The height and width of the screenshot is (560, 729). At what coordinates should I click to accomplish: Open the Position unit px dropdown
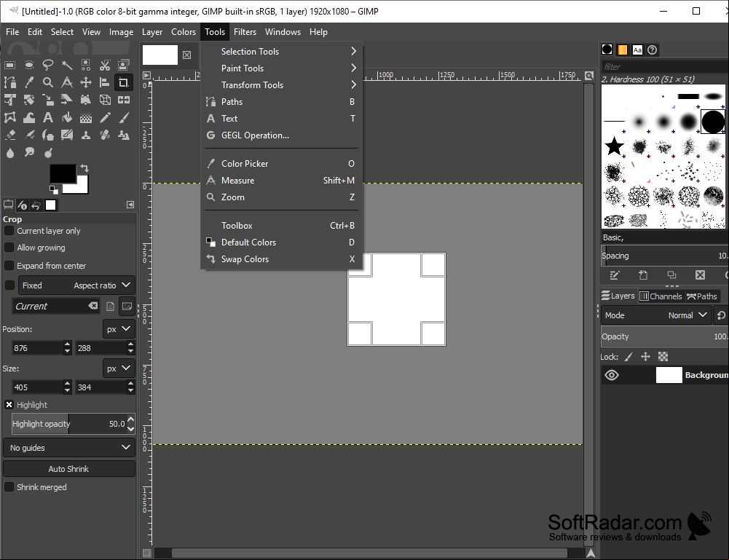[119, 328]
